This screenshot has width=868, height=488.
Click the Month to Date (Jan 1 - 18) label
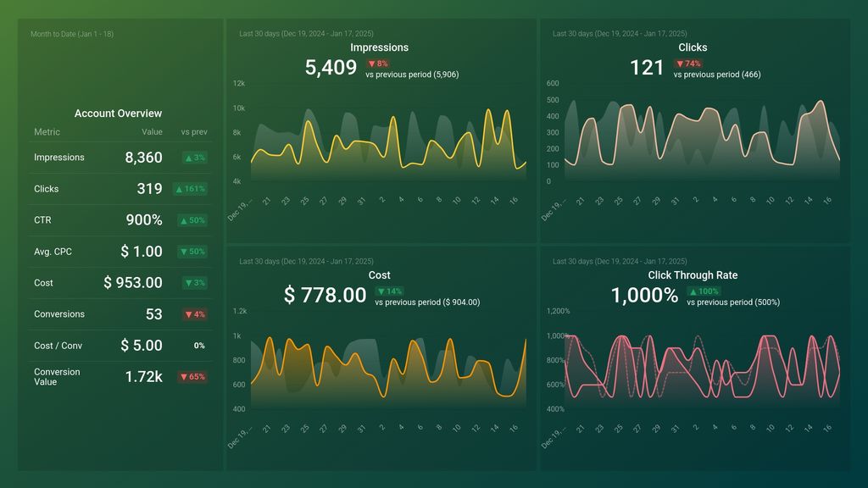72,34
